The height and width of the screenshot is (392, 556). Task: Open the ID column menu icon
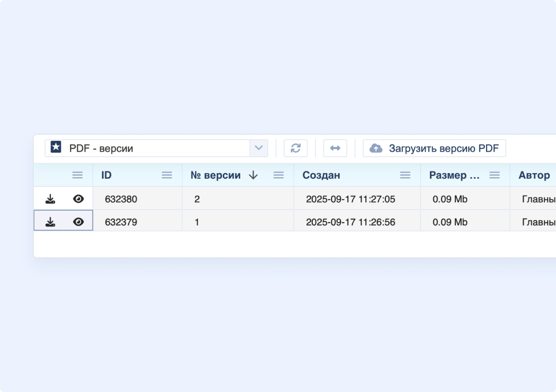pos(167,175)
